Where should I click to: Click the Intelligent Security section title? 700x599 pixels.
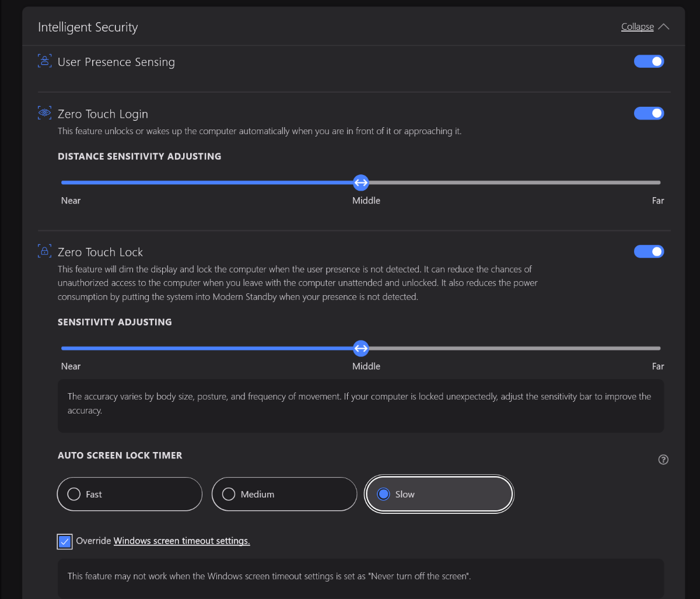point(87,27)
